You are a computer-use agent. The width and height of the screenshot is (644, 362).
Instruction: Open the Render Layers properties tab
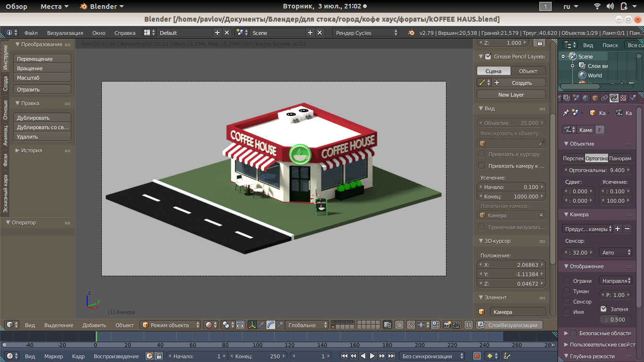point(567,98)
